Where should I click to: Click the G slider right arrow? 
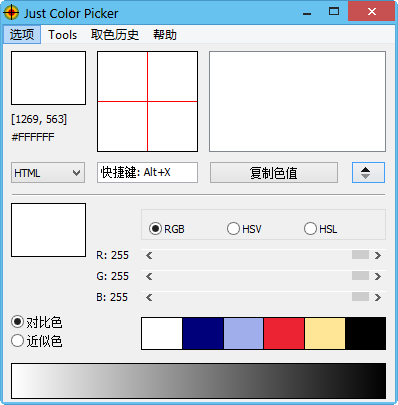click(x=378, y=277)
